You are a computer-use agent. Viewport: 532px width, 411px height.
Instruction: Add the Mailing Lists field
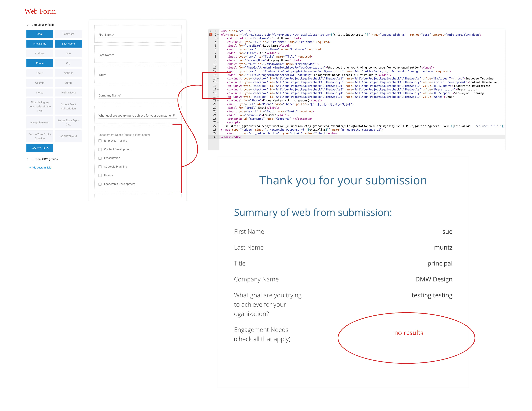click(68, 93)
